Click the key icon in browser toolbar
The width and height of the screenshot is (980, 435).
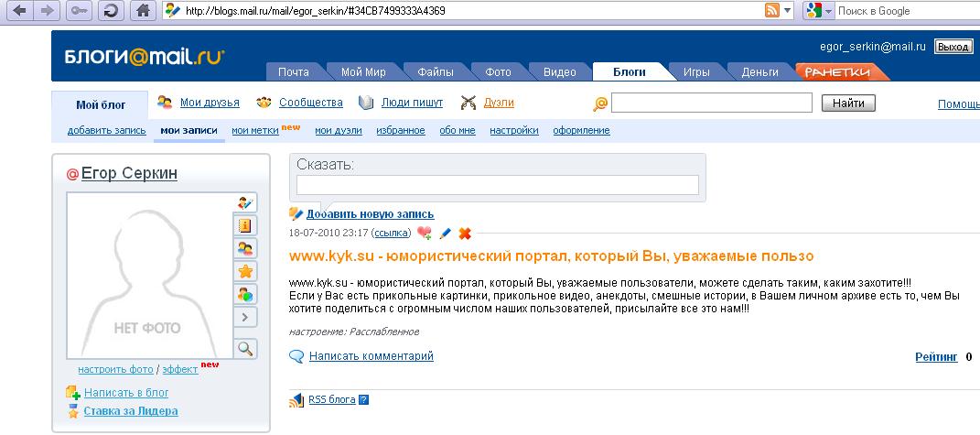click(x=78, y=11)
